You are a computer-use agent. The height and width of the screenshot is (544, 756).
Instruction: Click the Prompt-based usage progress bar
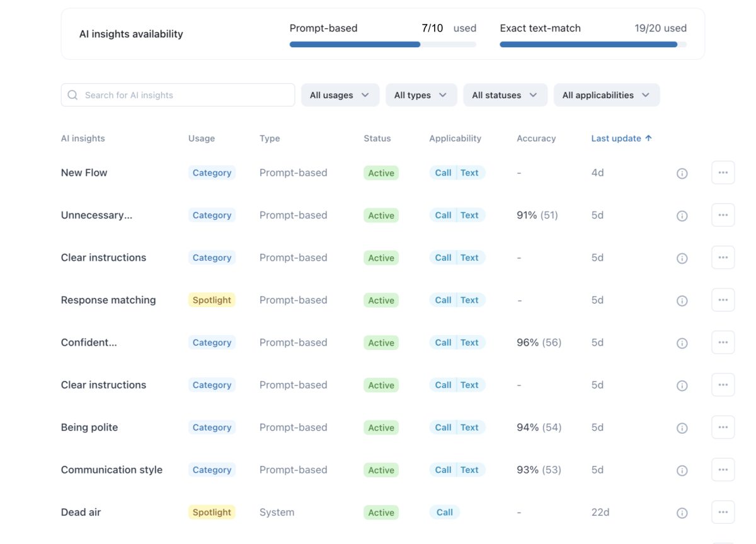pos(383,45)
